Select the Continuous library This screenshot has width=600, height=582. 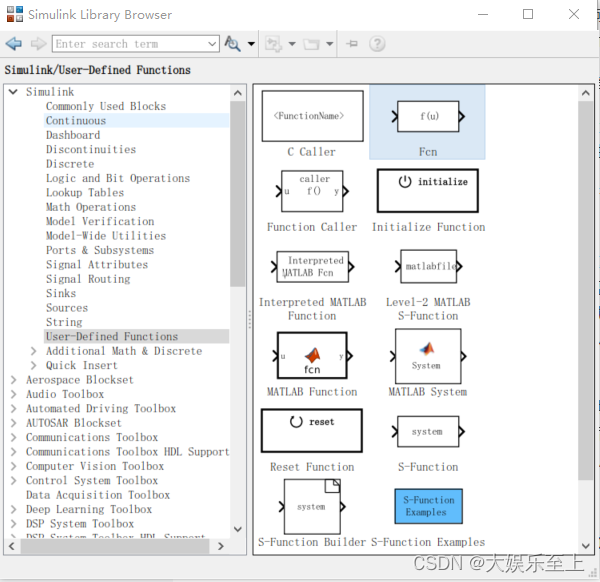[x=76, y=121]
